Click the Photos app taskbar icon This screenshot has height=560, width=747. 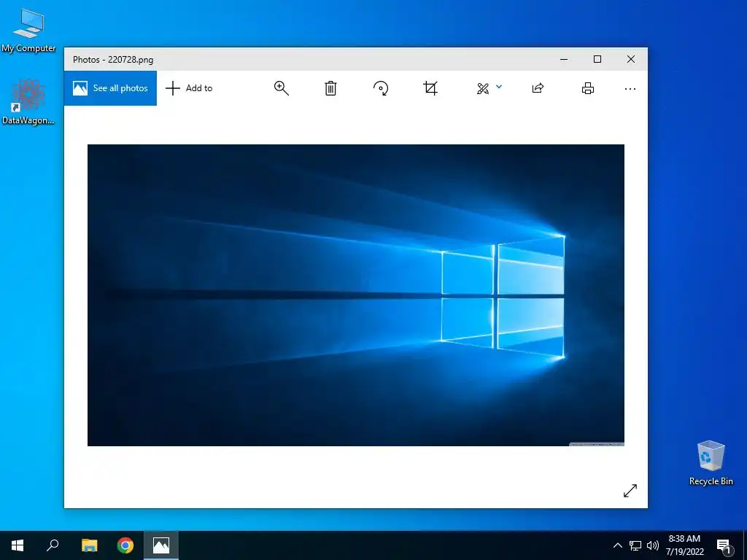click(x=161, y=545)
